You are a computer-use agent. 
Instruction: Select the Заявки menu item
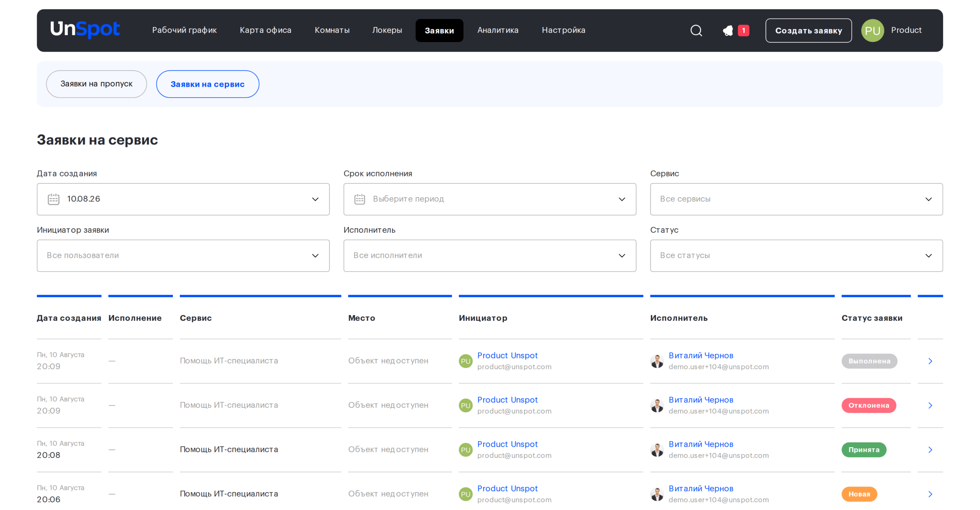[x=439, y=30]
